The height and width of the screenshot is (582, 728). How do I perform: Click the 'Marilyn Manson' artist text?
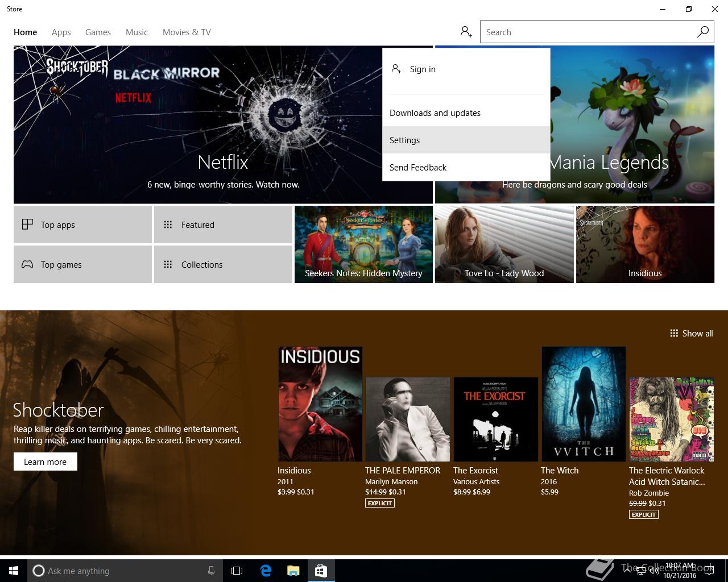coord(391,481)
